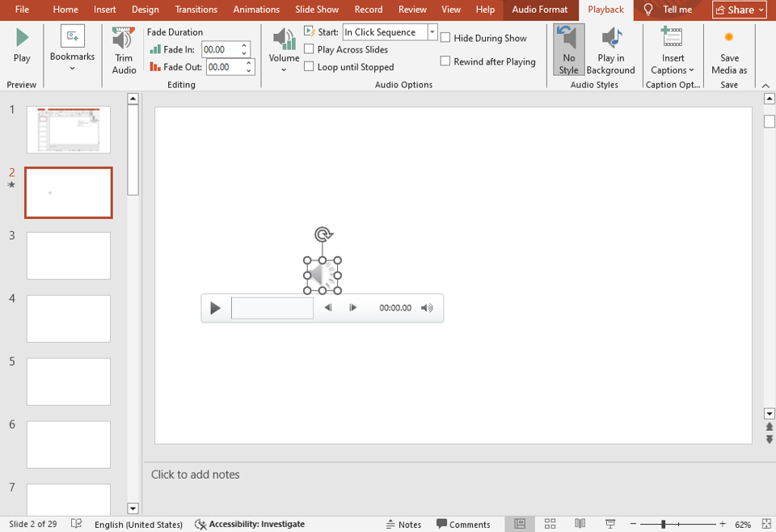Viewport: 776px width, 532px height.
Task: Check Play Across Slides
Action: click(309, 49)
